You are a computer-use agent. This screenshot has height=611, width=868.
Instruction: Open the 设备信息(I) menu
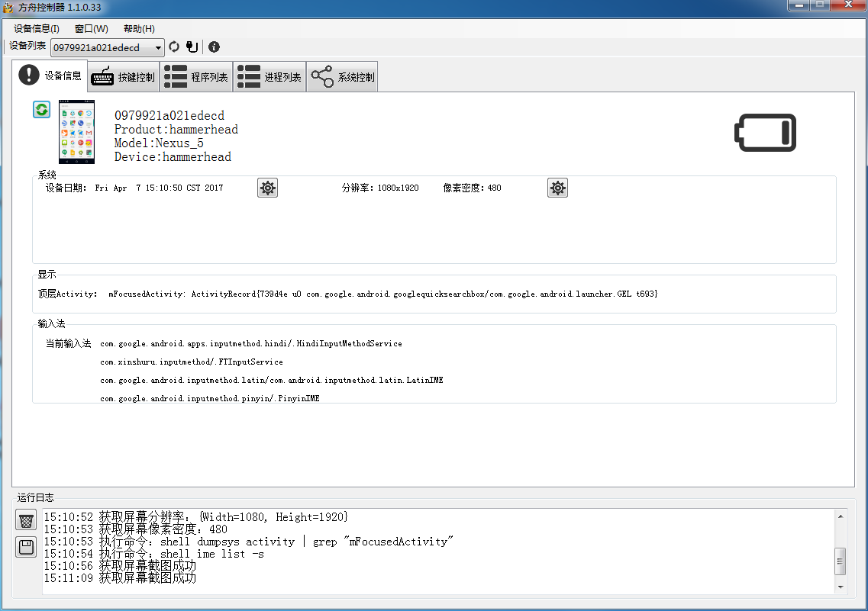[37, 29]
